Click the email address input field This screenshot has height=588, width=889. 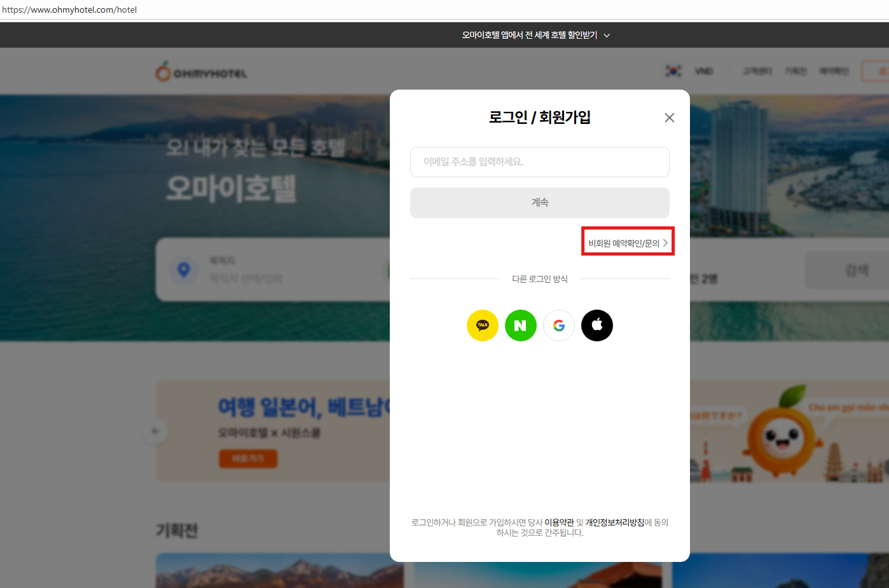[539, 162]
